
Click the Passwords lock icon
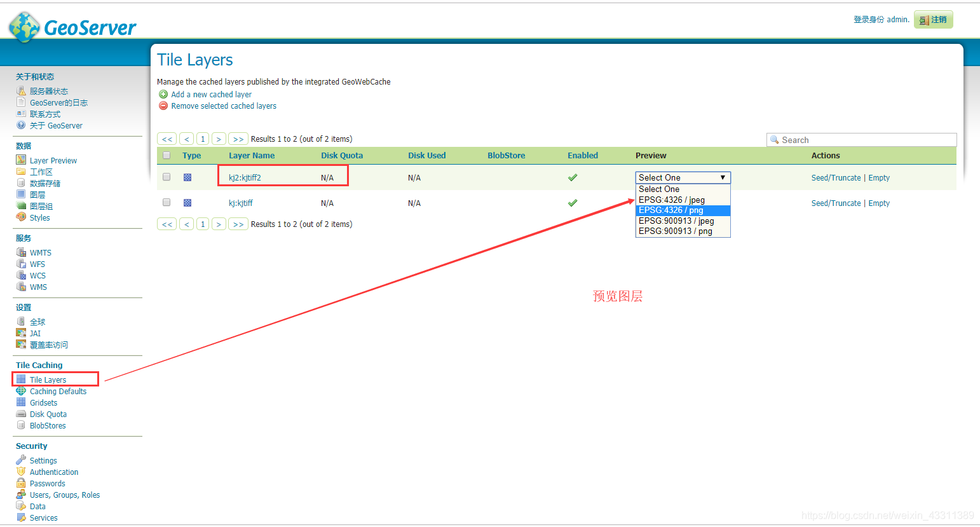21,483
